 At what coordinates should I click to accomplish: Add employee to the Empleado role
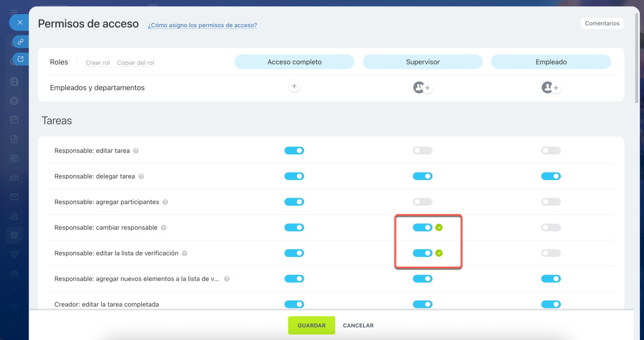point(555,88)
